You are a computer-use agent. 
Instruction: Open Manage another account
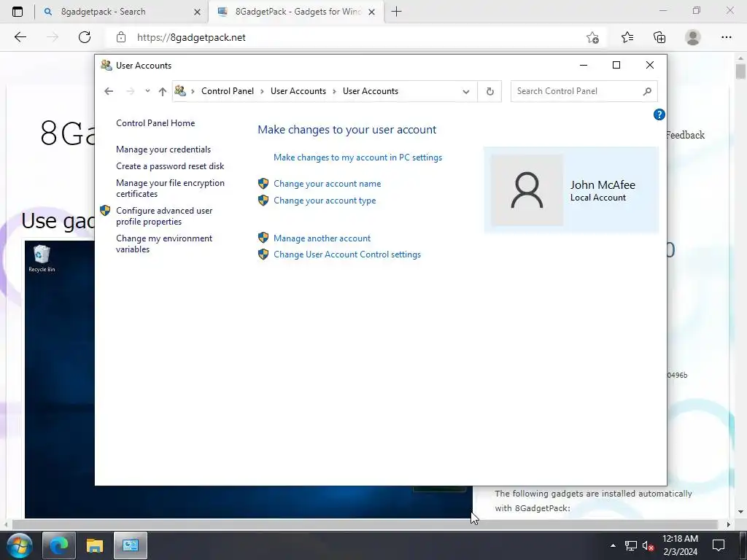click(x=322, y=238)
